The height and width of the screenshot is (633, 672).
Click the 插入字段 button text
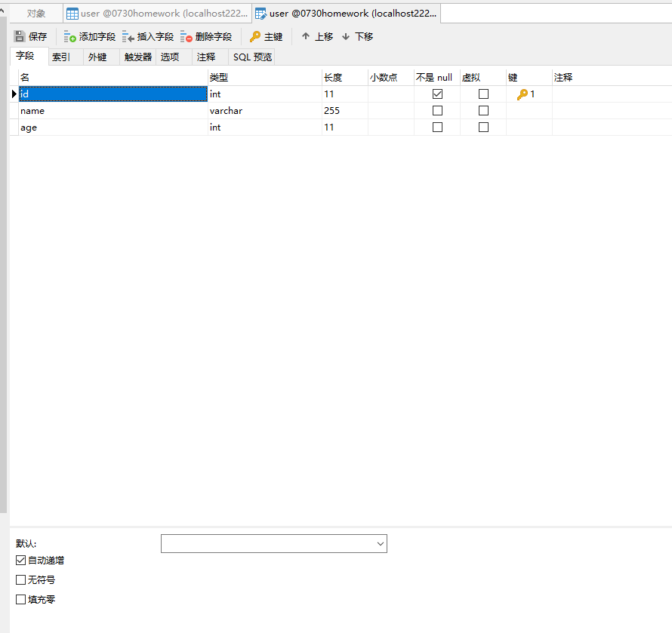[x=156, y=37]
